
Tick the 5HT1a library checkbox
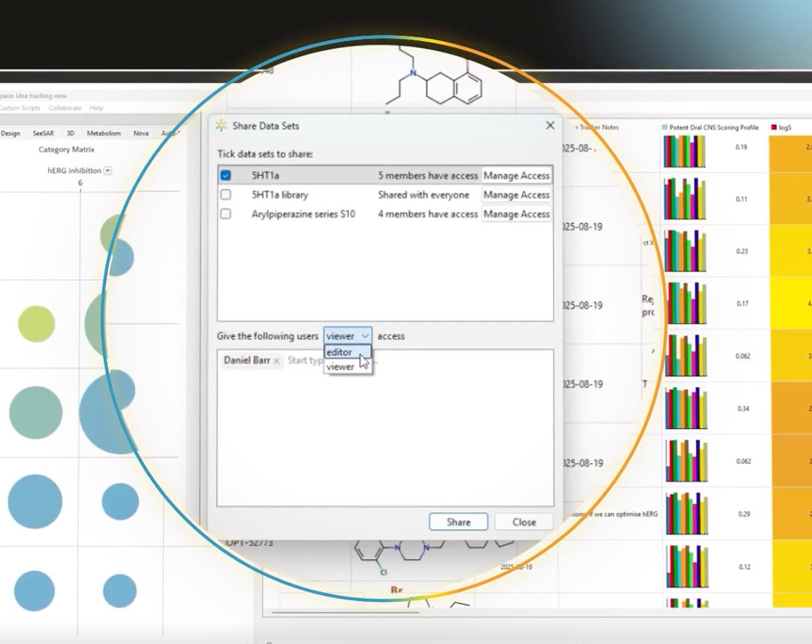tap(226, 194)
